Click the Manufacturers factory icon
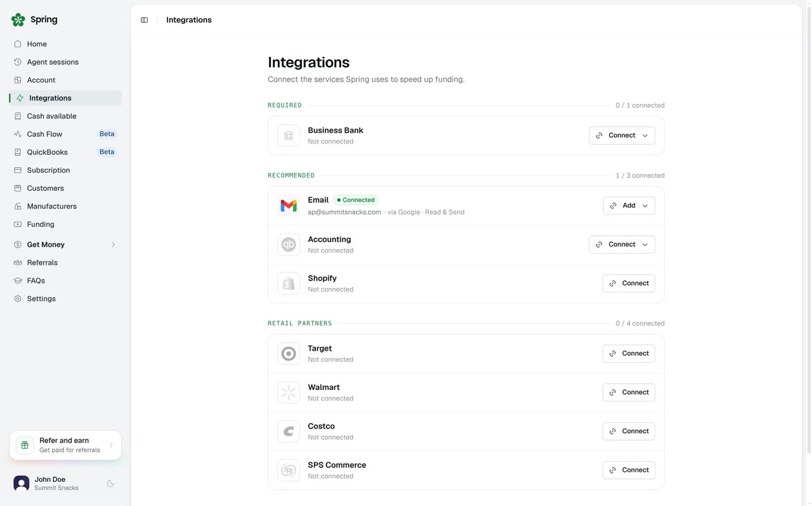The height and width of the screenshot is (506, 812). point(18,207)
